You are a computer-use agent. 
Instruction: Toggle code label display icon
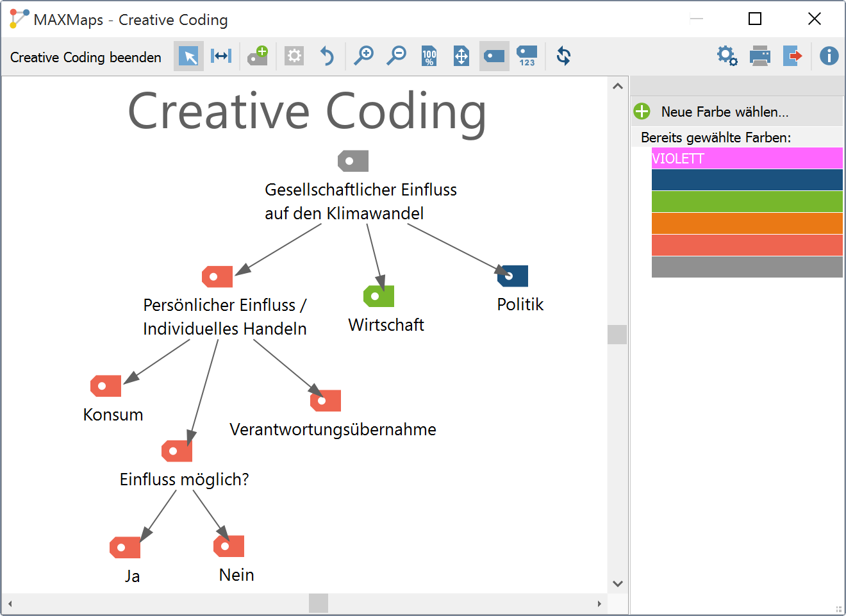pyautogui.click(x=494, y=56)
